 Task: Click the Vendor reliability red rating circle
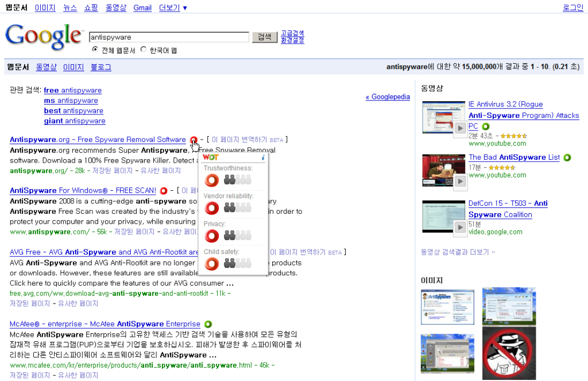(x=211, y=208)
